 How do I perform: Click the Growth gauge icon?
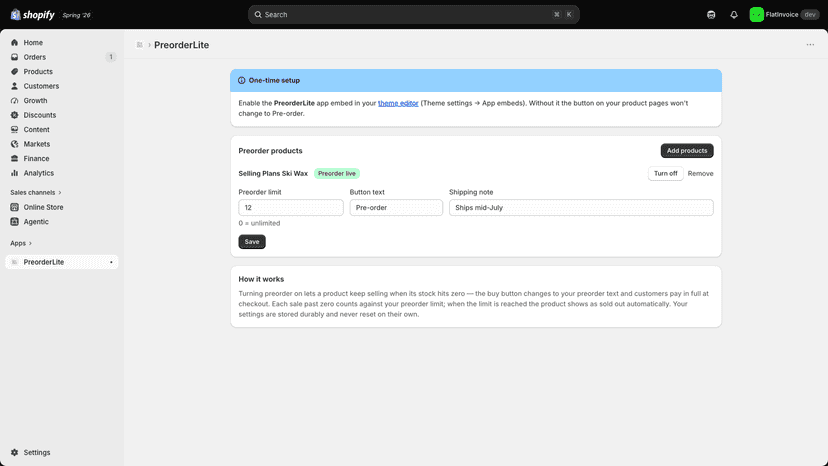pos(14,100)
